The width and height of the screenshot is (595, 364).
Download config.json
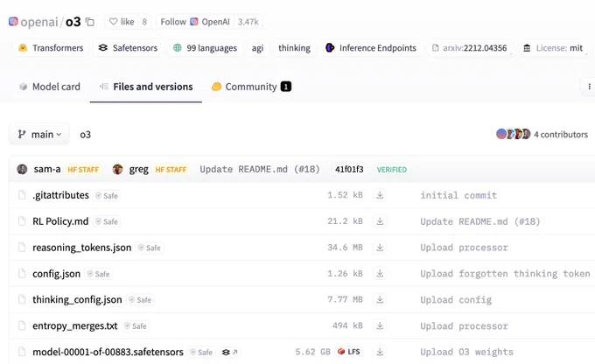coord(380,274)
